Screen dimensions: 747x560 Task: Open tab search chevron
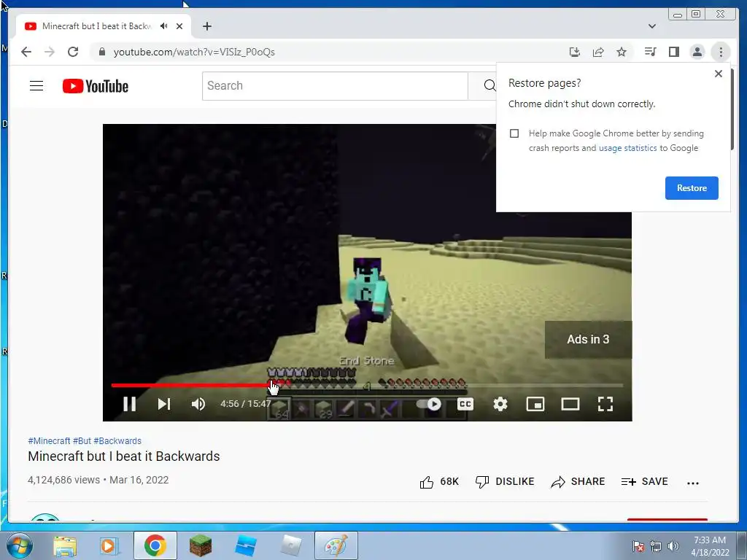(x=652, y=26)
